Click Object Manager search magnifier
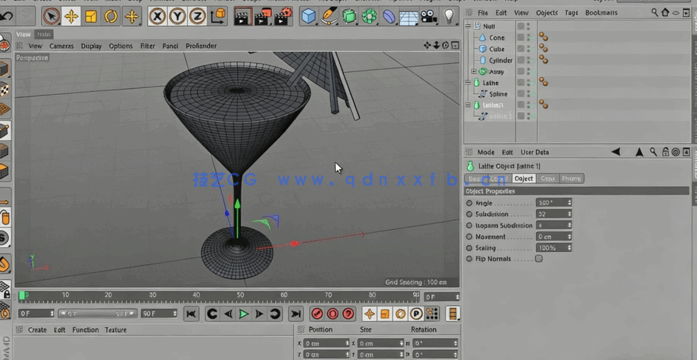 point(655,12)
